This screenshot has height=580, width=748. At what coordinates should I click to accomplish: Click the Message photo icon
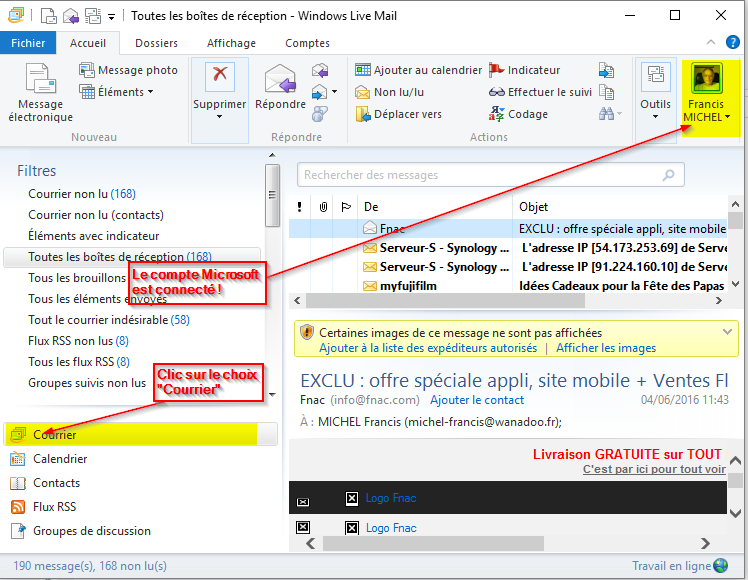(x=86, y=70)
